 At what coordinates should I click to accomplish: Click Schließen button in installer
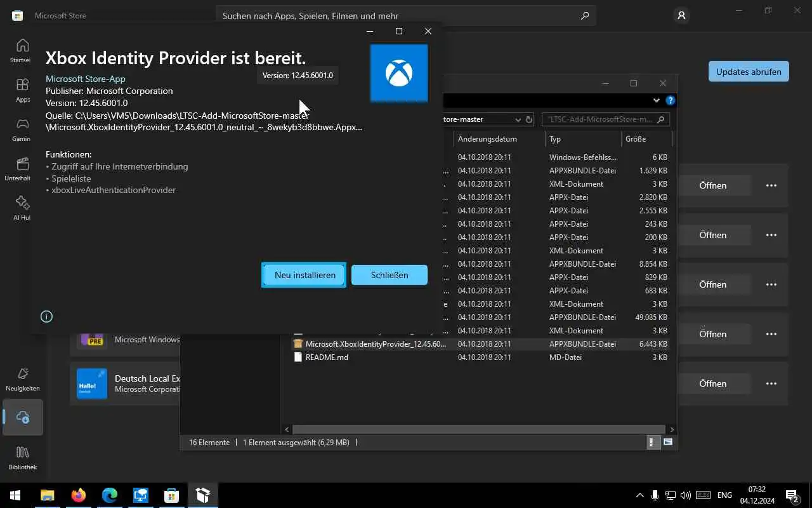390,275
